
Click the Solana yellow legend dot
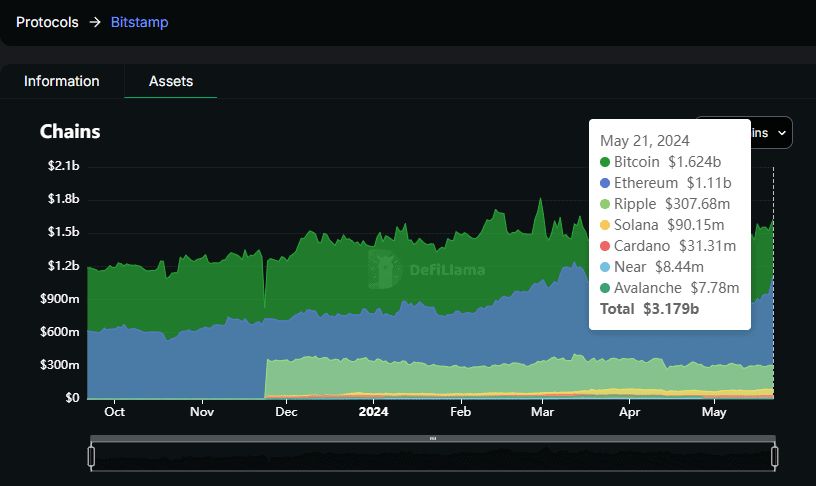[605, 225]
